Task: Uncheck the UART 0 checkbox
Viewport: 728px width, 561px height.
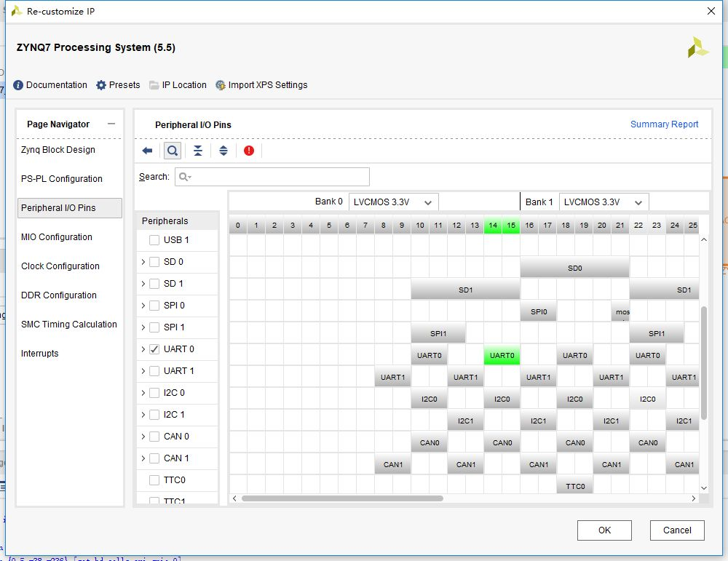Action: [154, 349]
